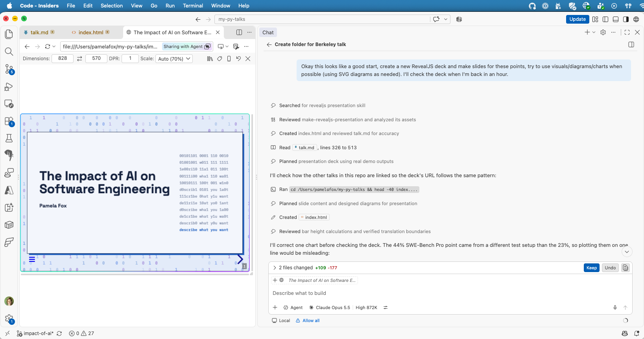This screenshot has height=339, width=644.
Task: Select the Chat panel tab
Action: (268, 32)
